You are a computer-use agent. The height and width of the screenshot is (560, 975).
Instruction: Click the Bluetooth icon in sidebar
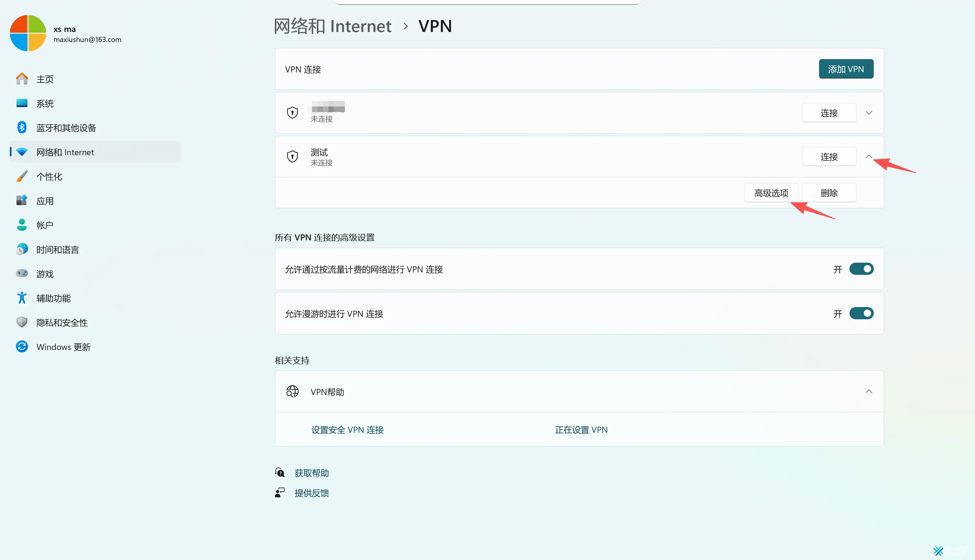coord(22,127)
